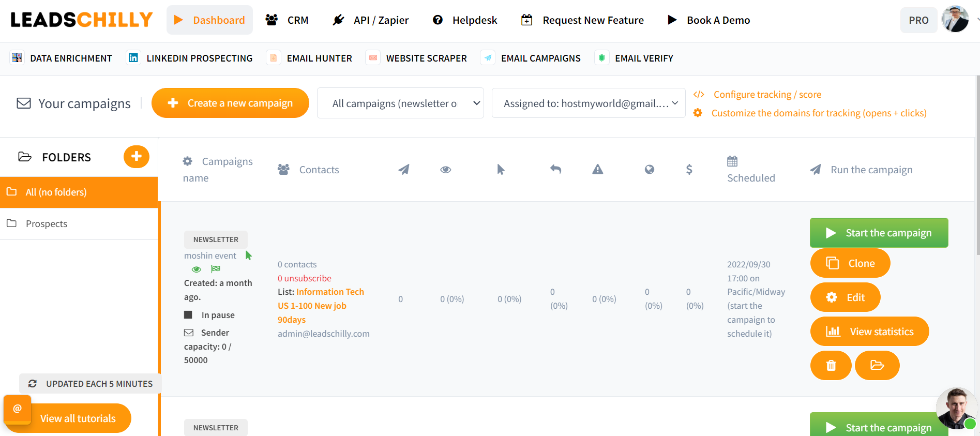Open LinkedIn Prospecting tool
This screenshot has height=436, width=980.
point(190,58)
